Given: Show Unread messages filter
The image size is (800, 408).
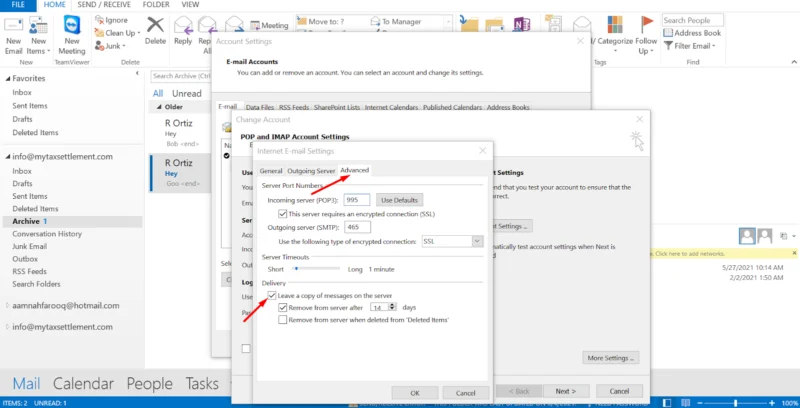Looking at the screenshot, I should coord(187,93).
